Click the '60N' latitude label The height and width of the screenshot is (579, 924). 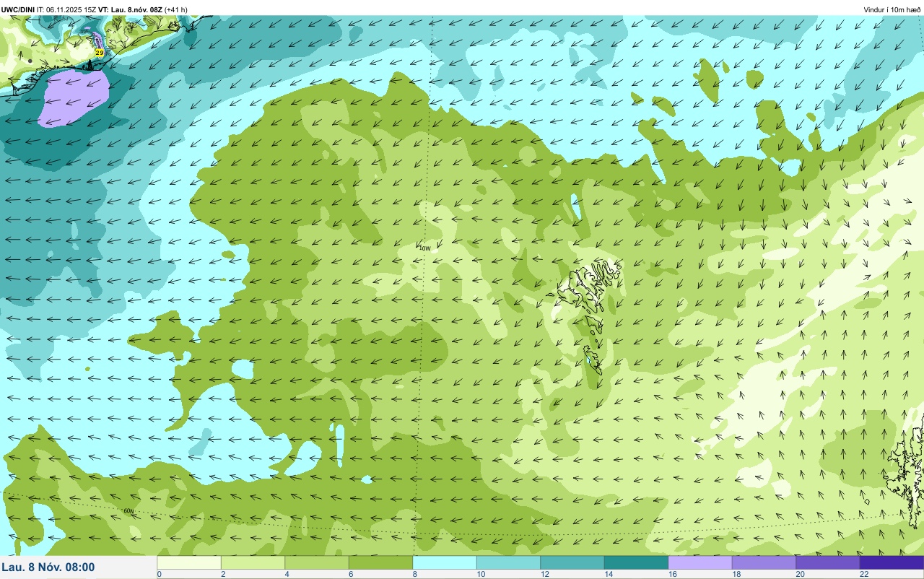pyautogui.click(x=128, y=511)
